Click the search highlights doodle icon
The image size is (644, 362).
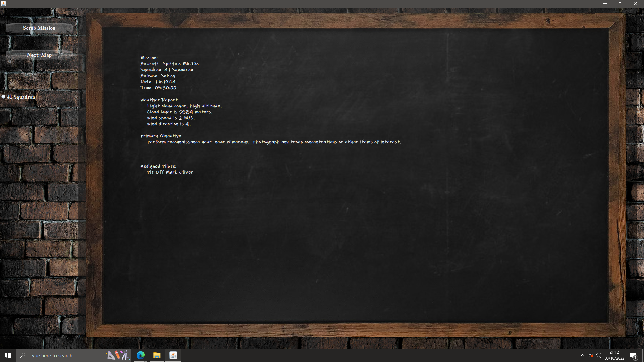pos(118,355)
